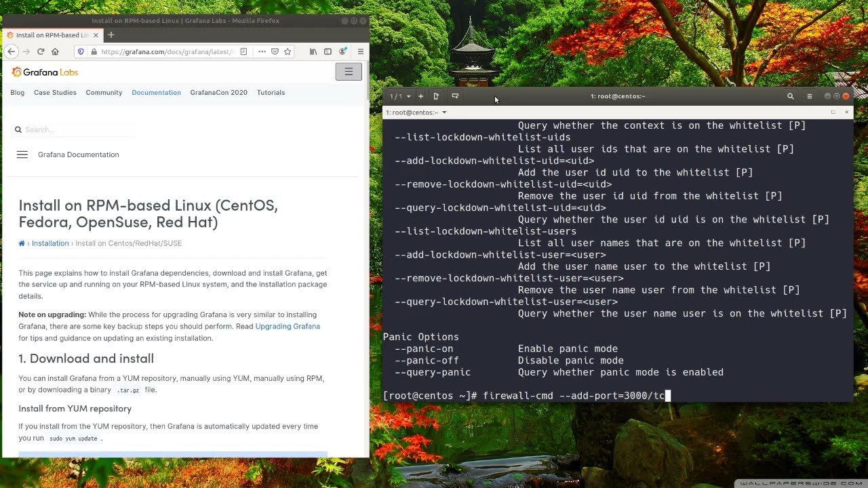Open GrafanaCon 2020 nav item
This screenshot has width=868, height=488.
pyautogui.click(x=218, y=92)
